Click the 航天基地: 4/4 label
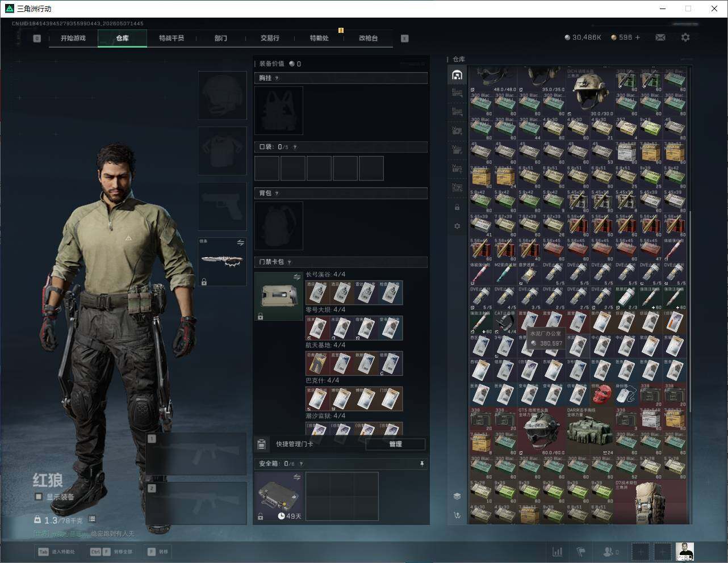The height and width of the screenshot is (563, 728). coord(325,345)
